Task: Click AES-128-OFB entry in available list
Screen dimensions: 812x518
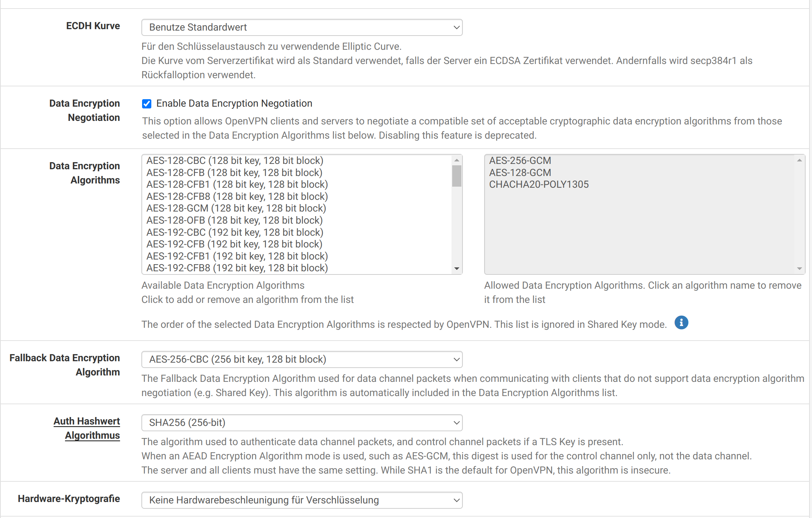Action: click(234, 220)
